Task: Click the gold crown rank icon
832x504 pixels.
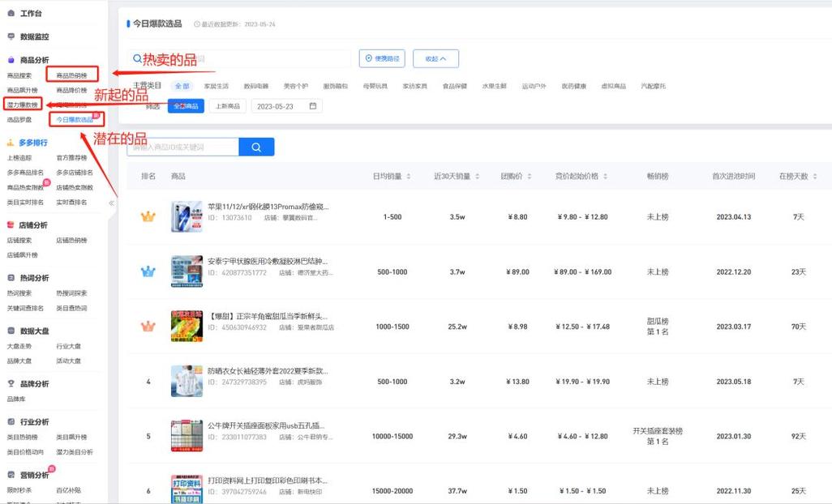Action: tap(148, 217)
